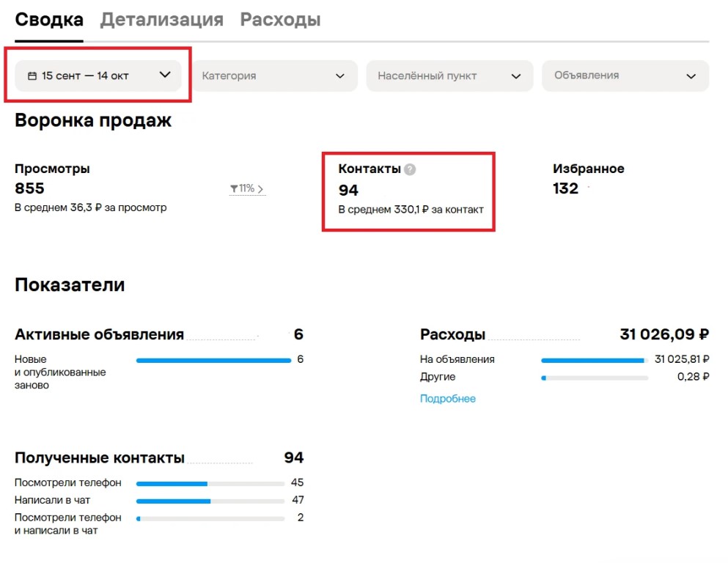Switch to the Расходы tab
Viewport: 728px width, 563px height.
(x=280, y=20)
